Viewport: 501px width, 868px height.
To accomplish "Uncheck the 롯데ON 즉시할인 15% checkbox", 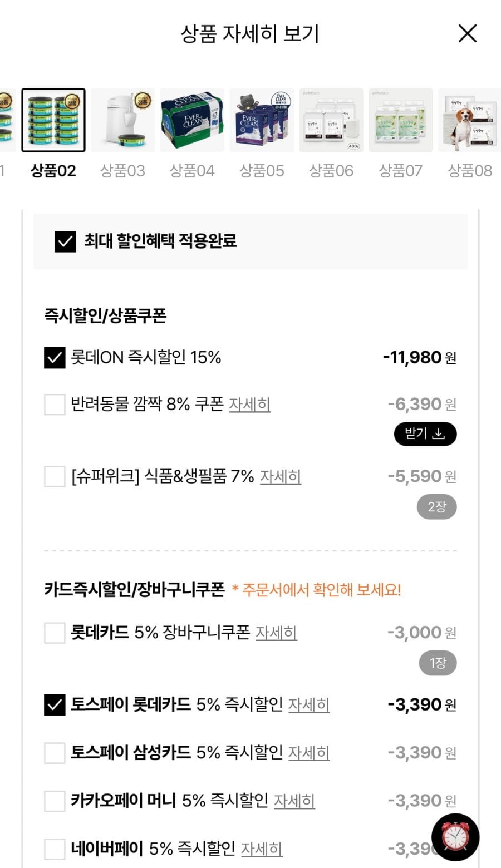I will click(55, 358).
